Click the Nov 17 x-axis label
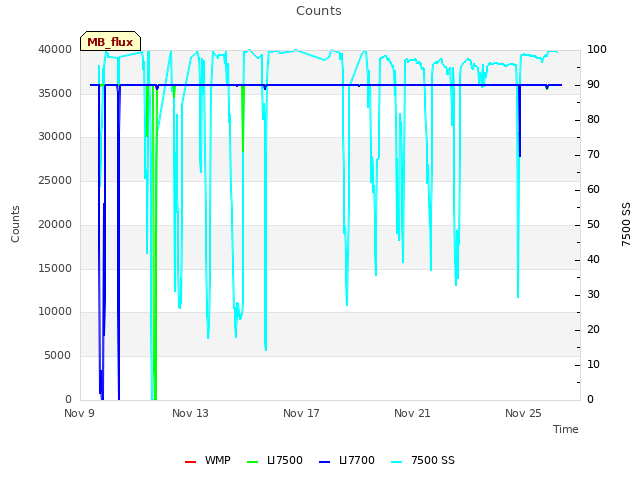 (301, 413)
